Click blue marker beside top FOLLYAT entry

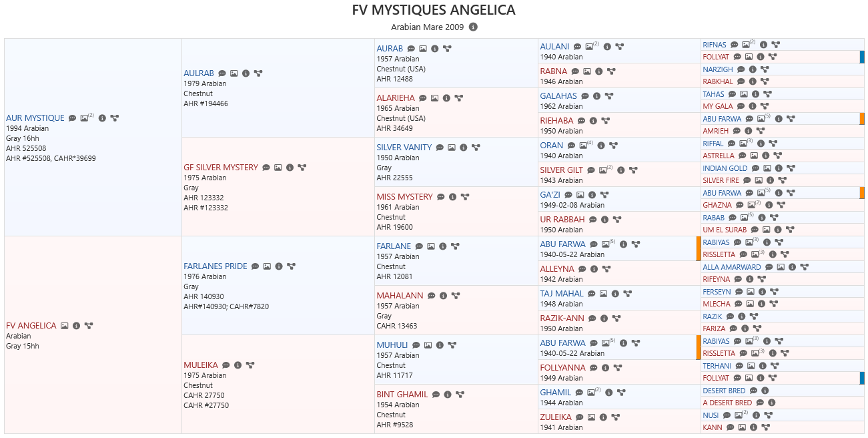click(862, 57)
